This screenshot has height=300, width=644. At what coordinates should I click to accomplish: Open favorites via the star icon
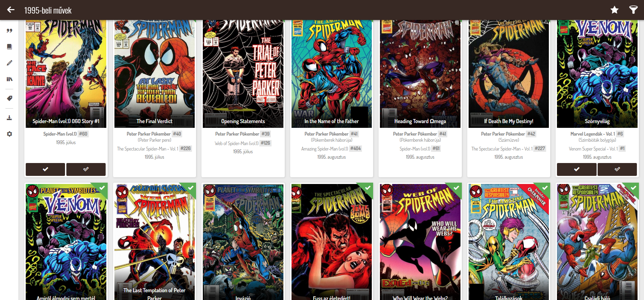[615, 10]
